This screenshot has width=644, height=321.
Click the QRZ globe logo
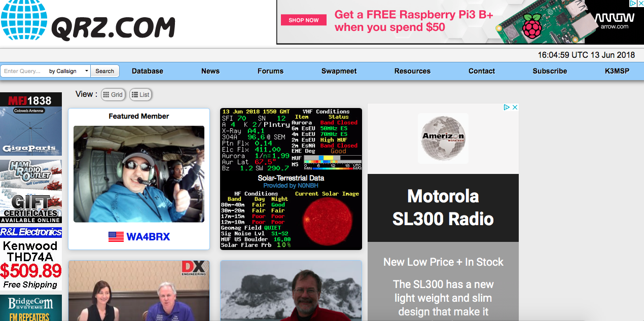tap(23, 20)
